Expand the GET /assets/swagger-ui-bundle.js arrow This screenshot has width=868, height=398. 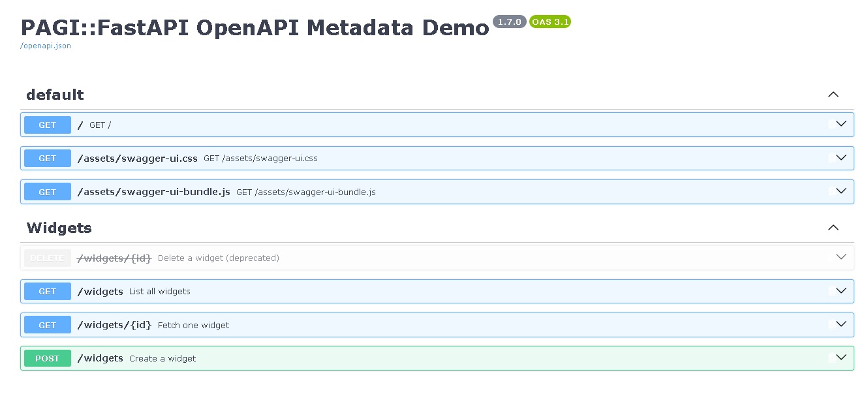point(841,191)
